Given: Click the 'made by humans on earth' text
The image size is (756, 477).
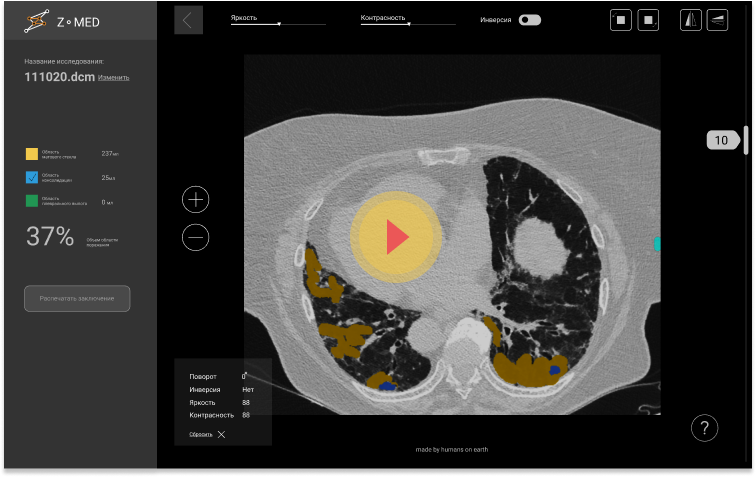Looking at the screenshot, I should coord(452,450).
